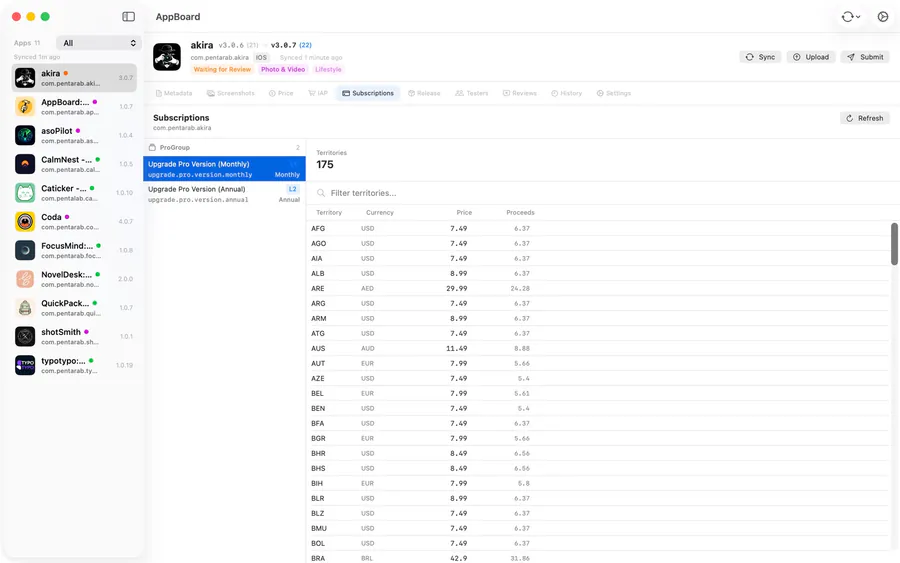The width and height of the screenshot is (900, 563).
Task: Open the Settings tab
Action: (x=614, y=93)
